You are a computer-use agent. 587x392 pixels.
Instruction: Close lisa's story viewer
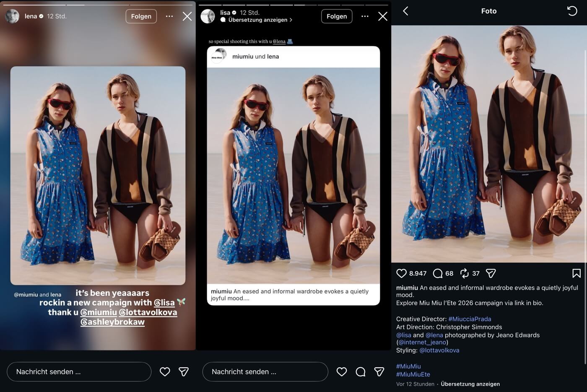pyautogui.click(x=382, y=16)
